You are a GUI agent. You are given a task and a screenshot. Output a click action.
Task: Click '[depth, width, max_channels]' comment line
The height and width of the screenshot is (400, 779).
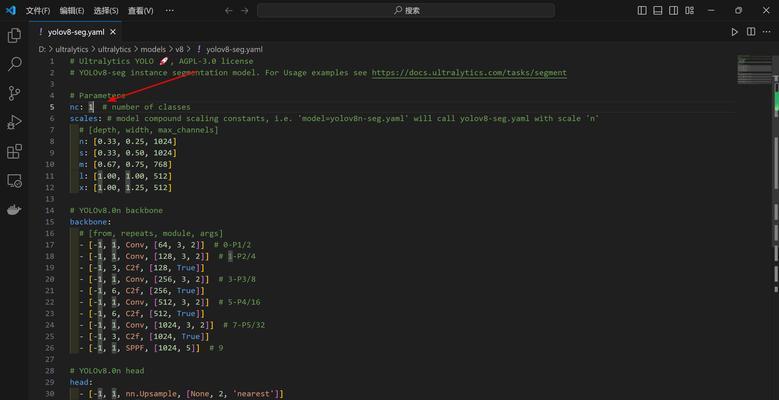[x=149, y=130]
